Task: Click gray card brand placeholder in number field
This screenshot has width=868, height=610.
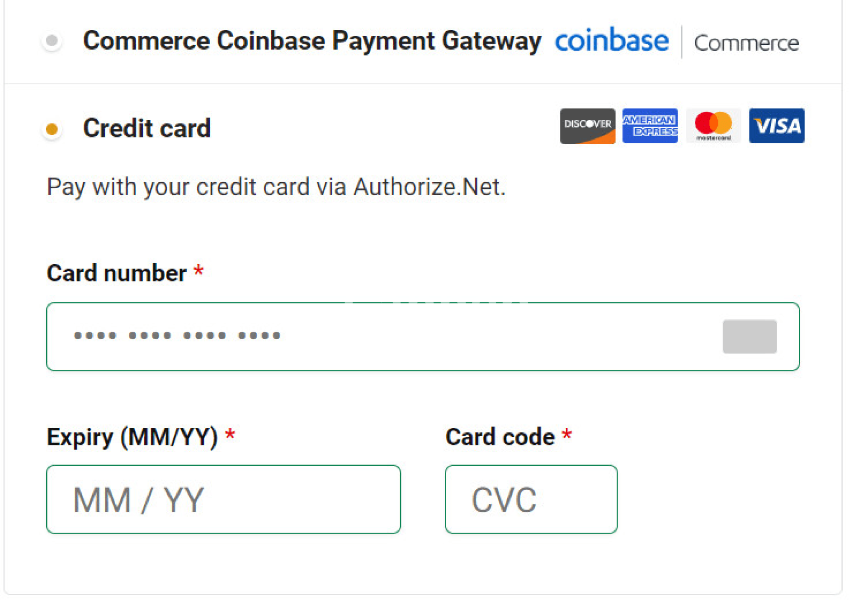Action: point(749,336)
